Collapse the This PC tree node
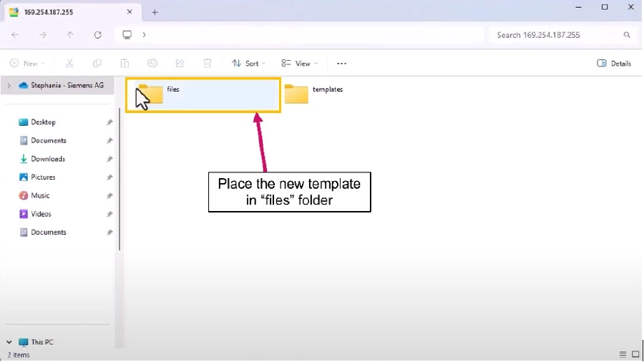 pyautogui.click(x=9, y=343)
